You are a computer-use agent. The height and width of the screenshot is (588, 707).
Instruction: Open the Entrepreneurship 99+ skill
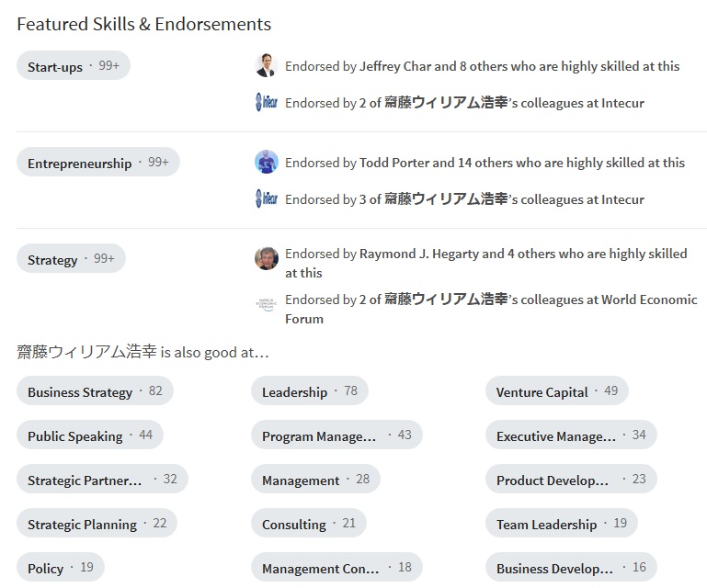point(98,163)
